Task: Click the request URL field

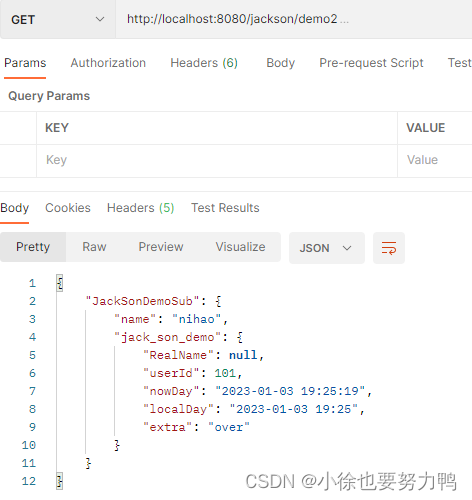Action: [x=294, y=19]
